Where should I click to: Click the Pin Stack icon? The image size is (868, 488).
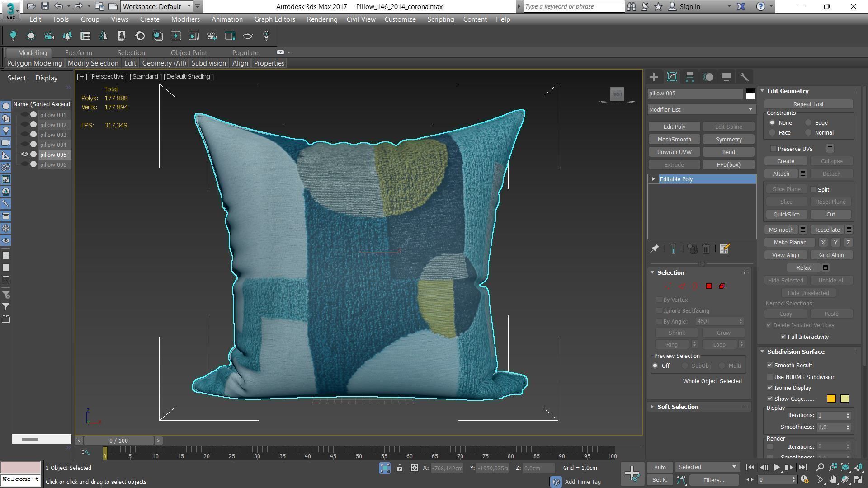click(654, 249)
